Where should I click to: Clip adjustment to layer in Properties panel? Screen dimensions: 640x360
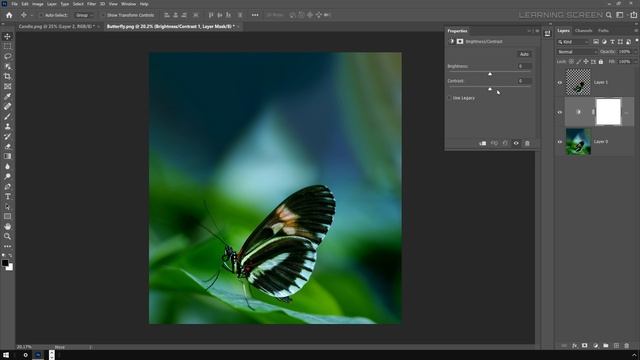[482, 143]
